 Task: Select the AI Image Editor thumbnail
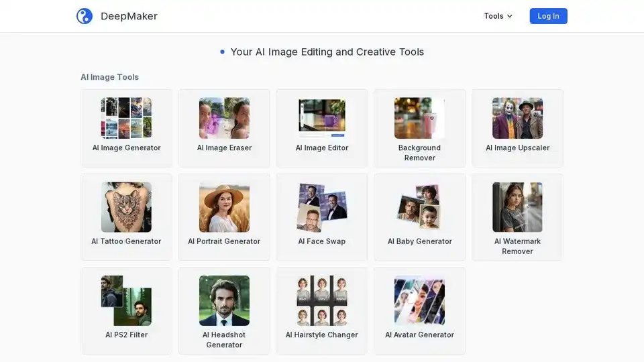tap(322, 118)
